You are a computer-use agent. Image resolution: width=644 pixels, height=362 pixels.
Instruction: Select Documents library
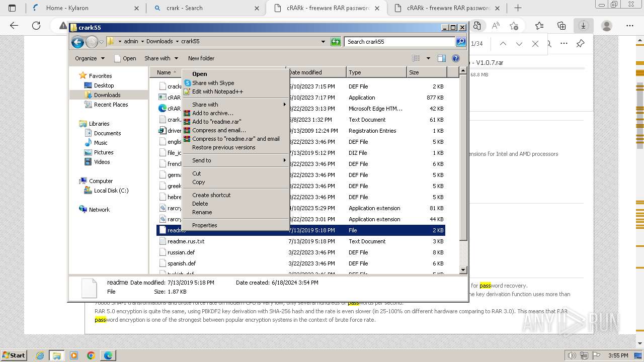108,133
